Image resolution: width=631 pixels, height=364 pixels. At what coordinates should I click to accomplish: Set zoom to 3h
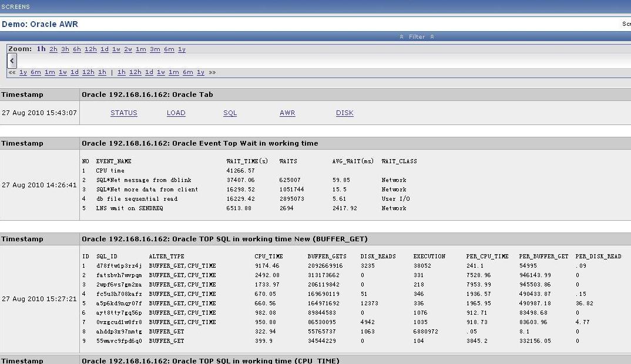tap(65, 49)
